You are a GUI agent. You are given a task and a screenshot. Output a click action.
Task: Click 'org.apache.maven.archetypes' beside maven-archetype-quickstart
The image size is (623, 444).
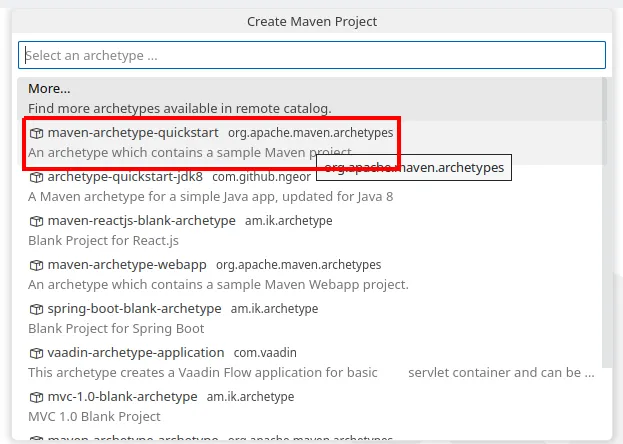point(311,133)
